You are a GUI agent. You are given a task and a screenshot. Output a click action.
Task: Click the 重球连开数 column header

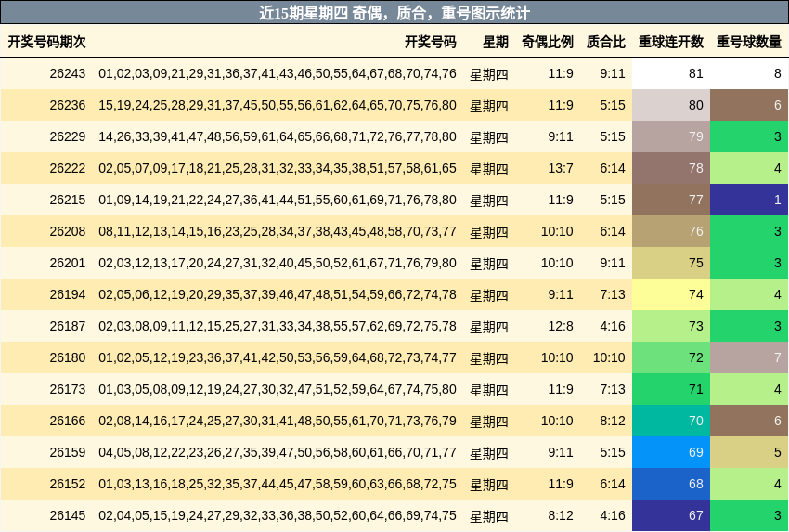click(671, 42)
